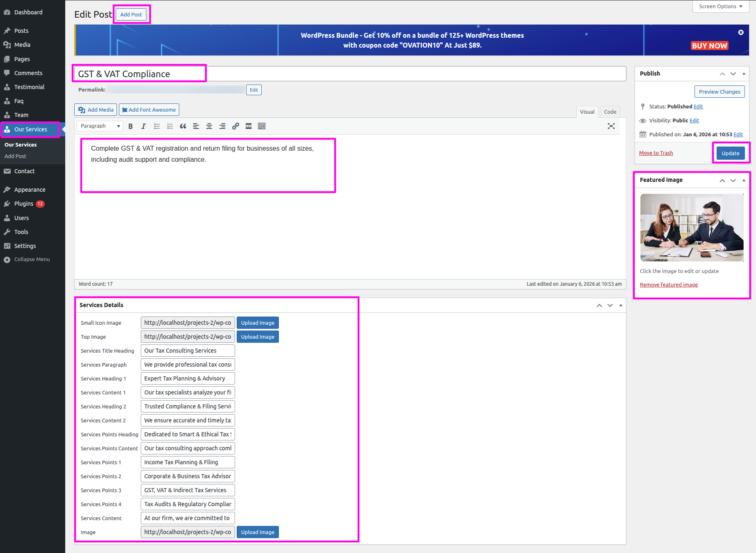756x553 pixels.
Task: Switch to the Code editor tab
Action: click(x=610, y=112)
